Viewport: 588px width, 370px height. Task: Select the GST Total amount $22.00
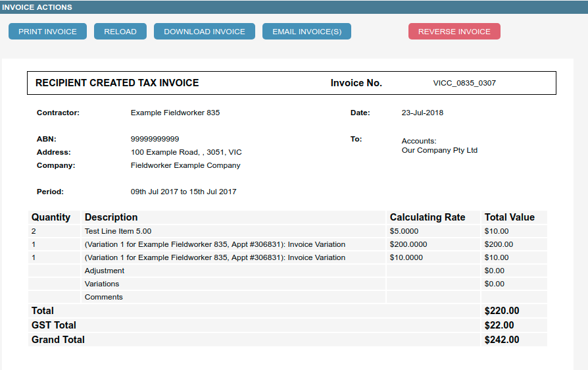point(499,325)
